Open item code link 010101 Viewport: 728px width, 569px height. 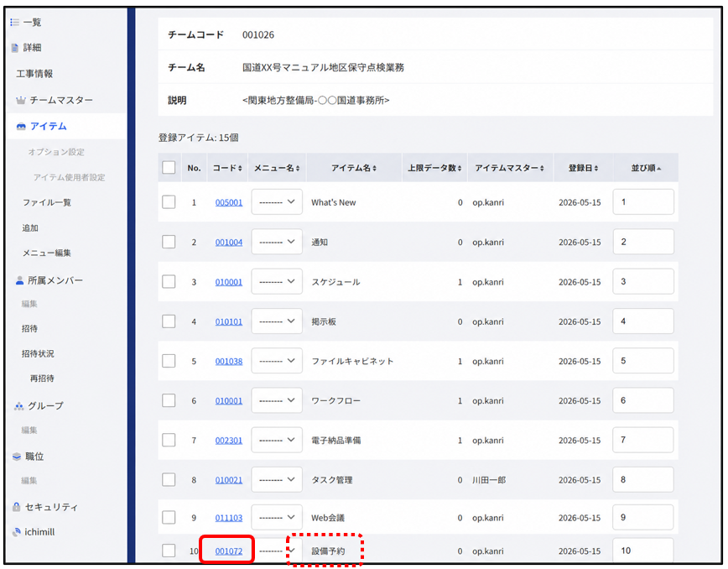pyautogui.click(x=229, y=321)
